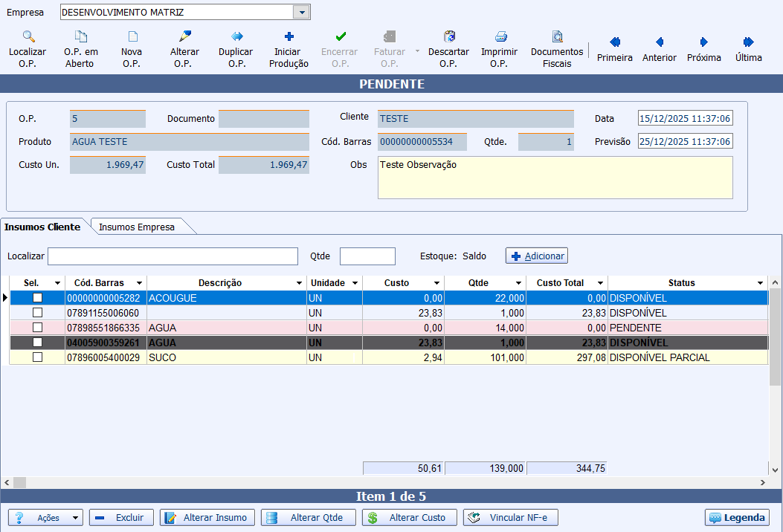Click into the Localizar search field
The height and width of the screenshot is (532, 783).
[173, 256]
